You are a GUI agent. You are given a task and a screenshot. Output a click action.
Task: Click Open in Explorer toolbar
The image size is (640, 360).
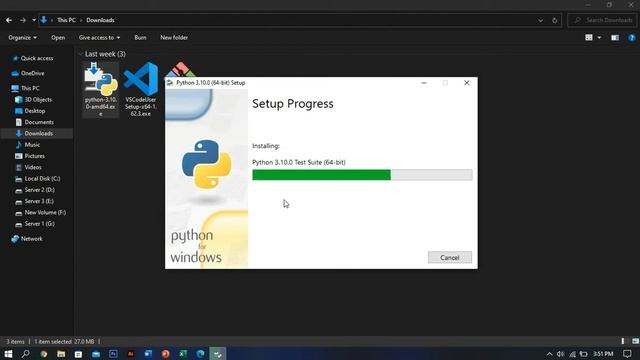tap(58, 38)
